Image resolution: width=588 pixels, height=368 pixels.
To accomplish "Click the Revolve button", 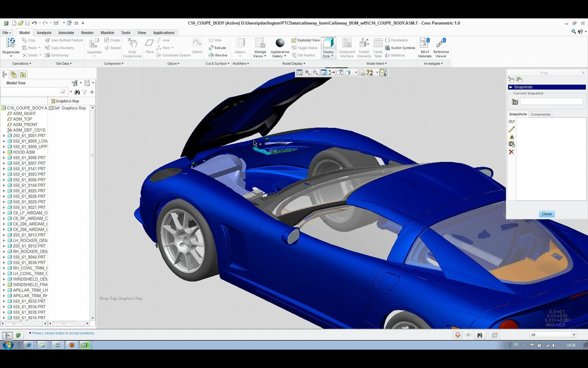I will (x=218, y=55).
